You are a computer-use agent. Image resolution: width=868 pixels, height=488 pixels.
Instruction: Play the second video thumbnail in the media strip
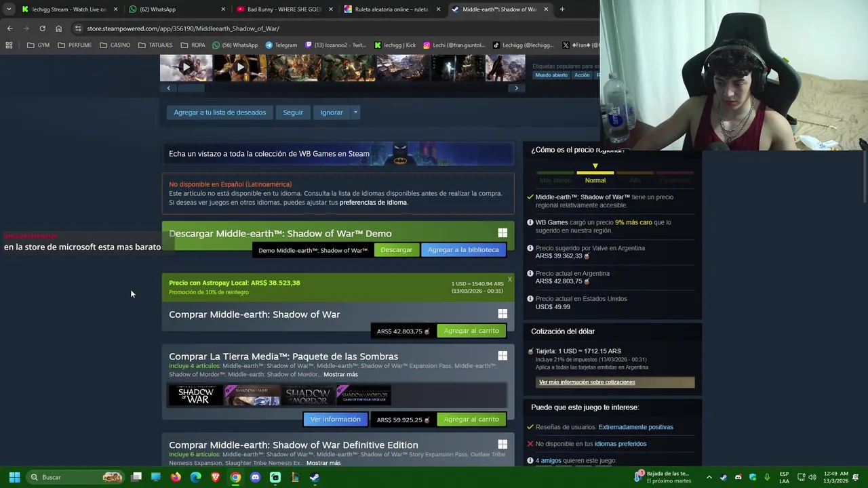pyautogui.click(x=240, y=68)
